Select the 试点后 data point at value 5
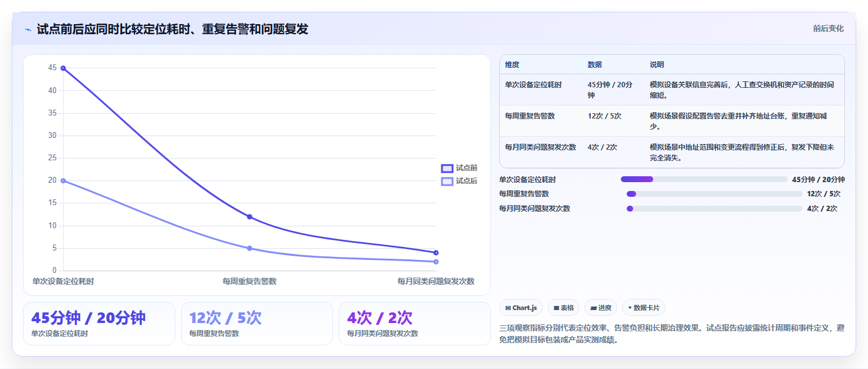Image resolution: width=868 pixels, height=369 pixels. (250, 248)
